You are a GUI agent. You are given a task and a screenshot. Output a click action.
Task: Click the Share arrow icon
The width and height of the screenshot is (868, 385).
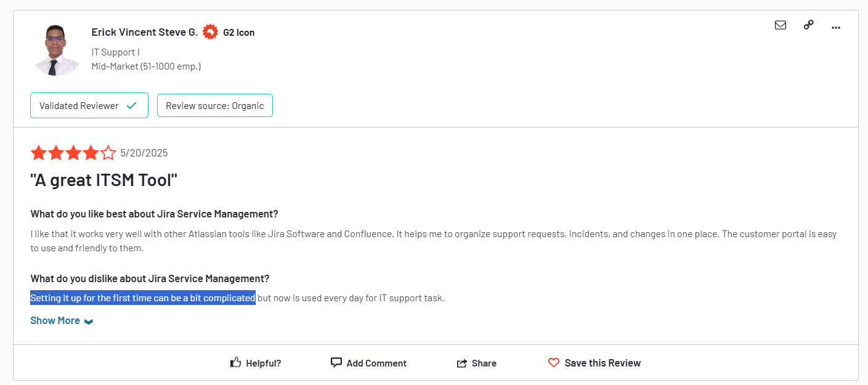point(462,363)
